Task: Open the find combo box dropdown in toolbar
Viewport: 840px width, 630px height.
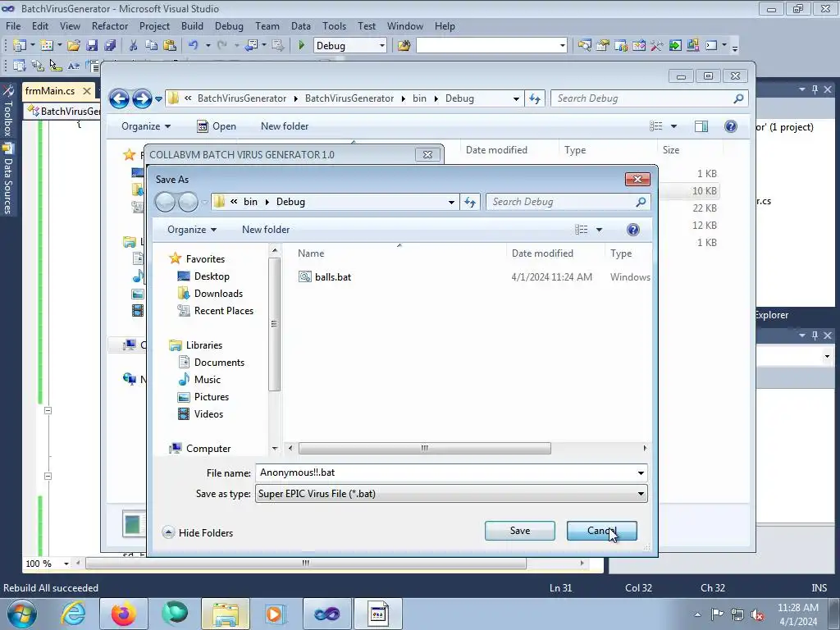Action: pos(562,46)
